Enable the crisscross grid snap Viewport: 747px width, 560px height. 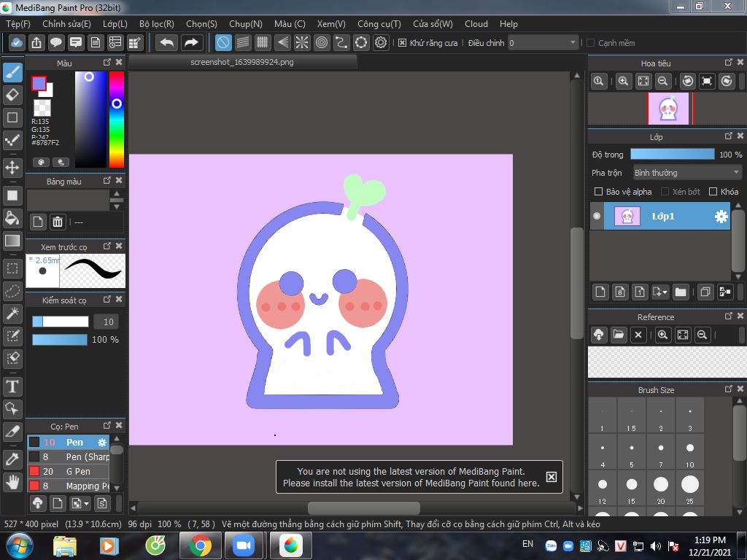coord(263,43)
